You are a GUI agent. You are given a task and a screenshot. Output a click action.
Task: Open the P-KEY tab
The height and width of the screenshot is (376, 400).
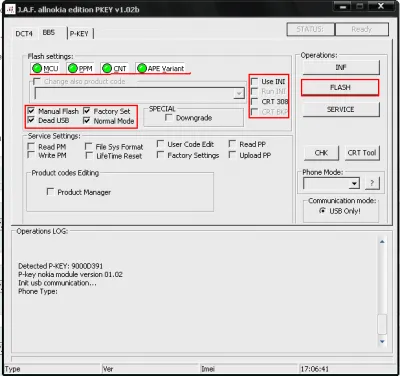[79, 34]
